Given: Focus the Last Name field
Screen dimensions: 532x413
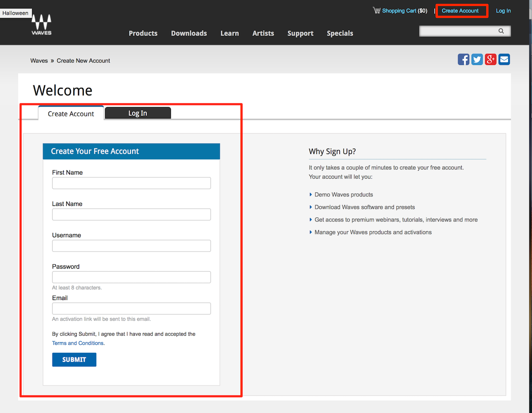Looking at the screenshot, I should tap(132, 215).
